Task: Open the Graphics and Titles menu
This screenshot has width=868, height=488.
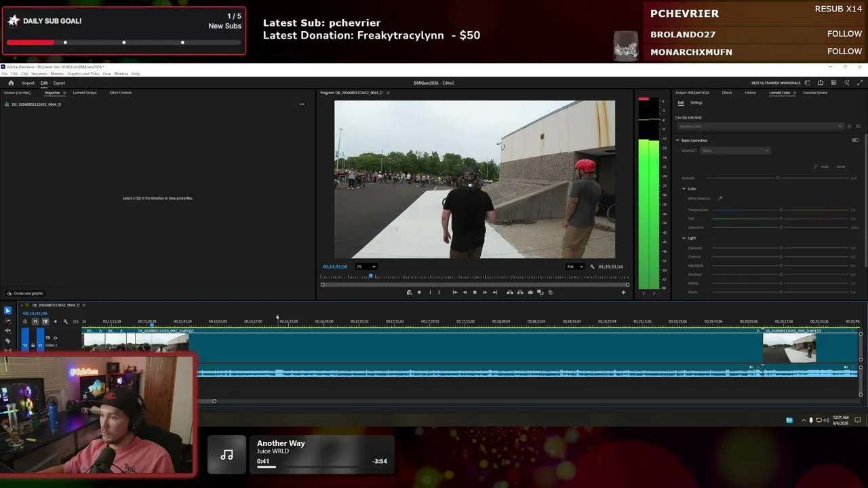Action: [x=83, y=74]
